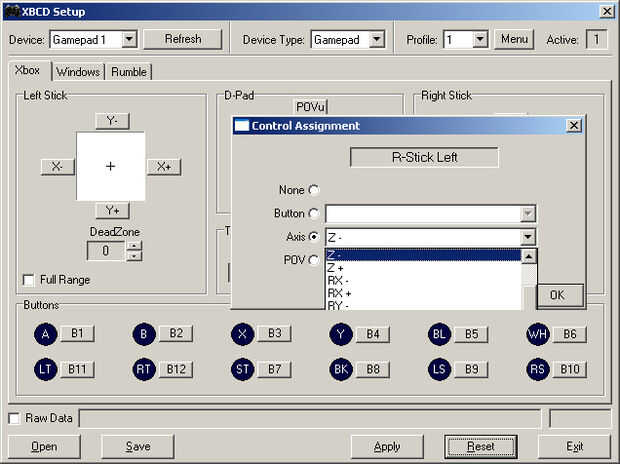The height and width of the screenshot is (464, 620).
Task: Click the Control Assignment dialog title icon
Action: coord(242,126)
